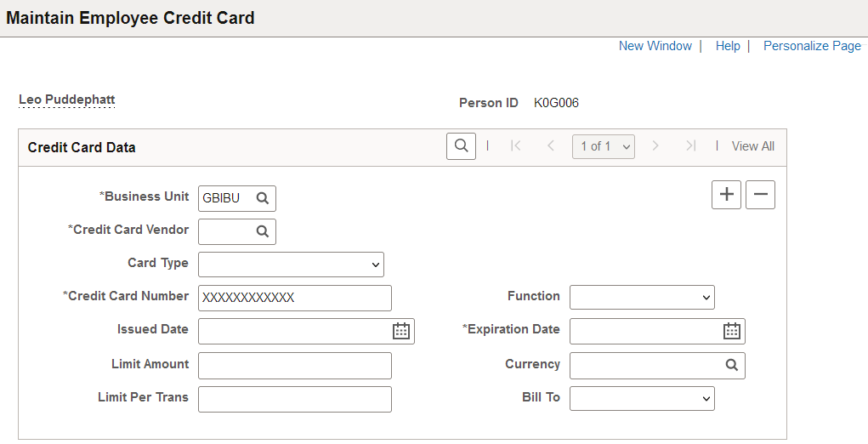Click the Leo Puddephatt name link
Image resolution: width=868 pixels, height=444 pixels.
(x=67, y=100)
